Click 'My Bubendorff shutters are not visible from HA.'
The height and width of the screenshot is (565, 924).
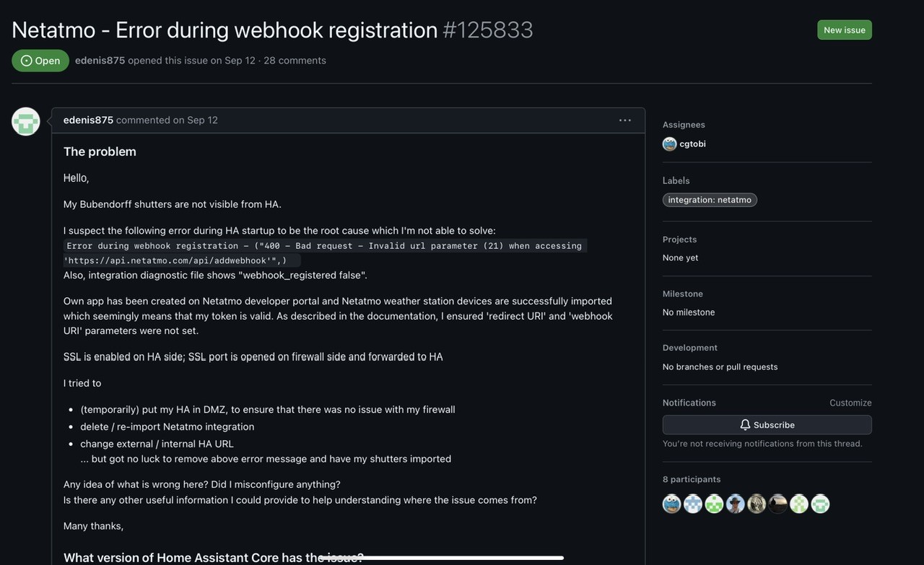coord(173,204)
